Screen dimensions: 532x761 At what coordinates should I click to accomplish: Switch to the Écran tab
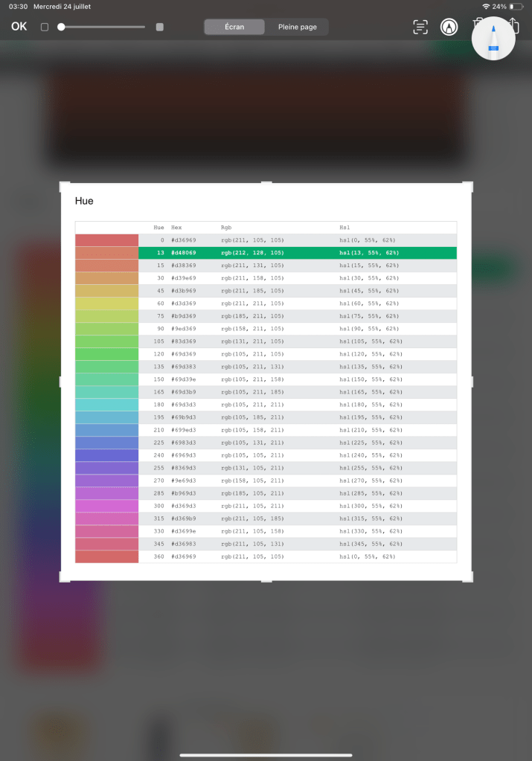234,27
